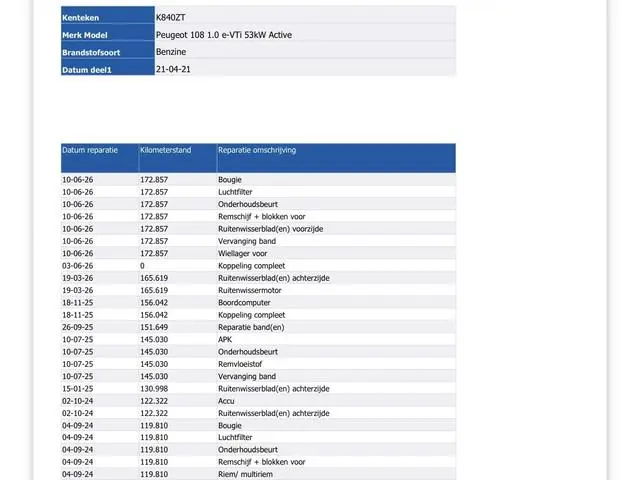
Task: Click the Datum deel1 label cell
Action: pos(108,67)
